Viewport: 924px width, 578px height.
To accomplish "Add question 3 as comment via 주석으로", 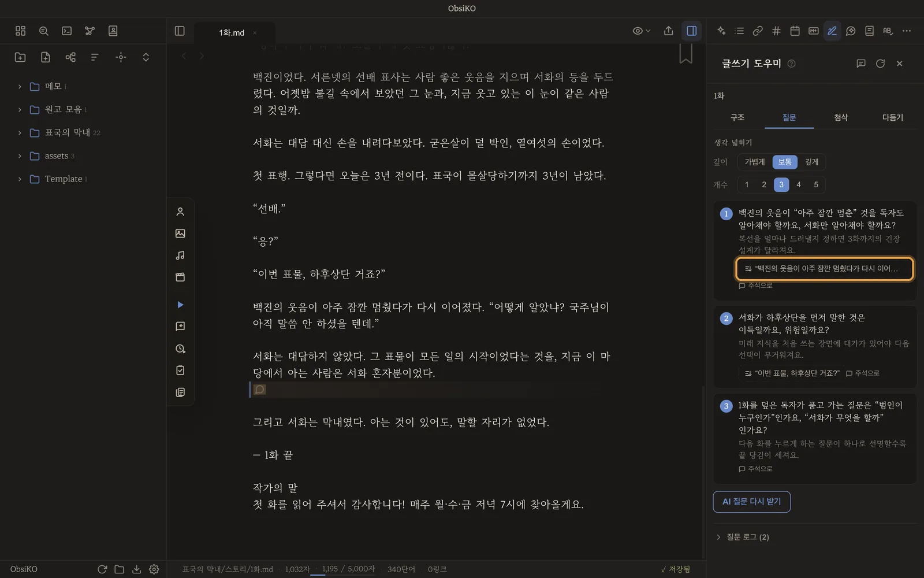I will tap(755, 469).
